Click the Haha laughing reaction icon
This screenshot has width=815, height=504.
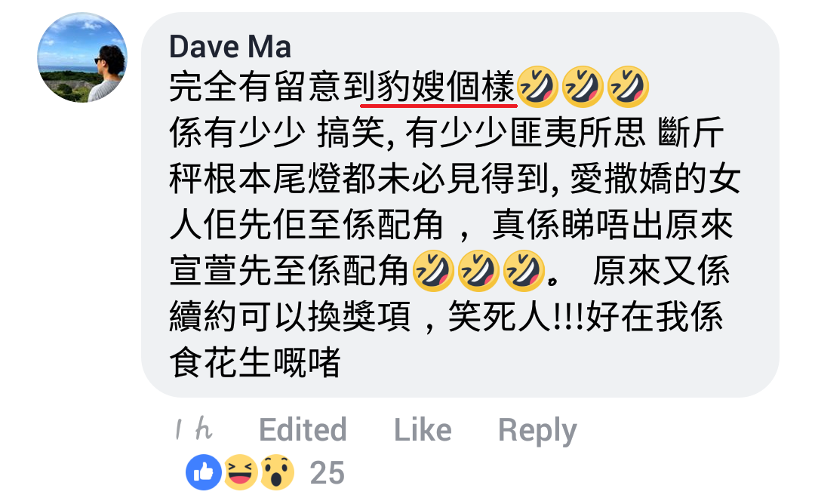click(240, 472)
